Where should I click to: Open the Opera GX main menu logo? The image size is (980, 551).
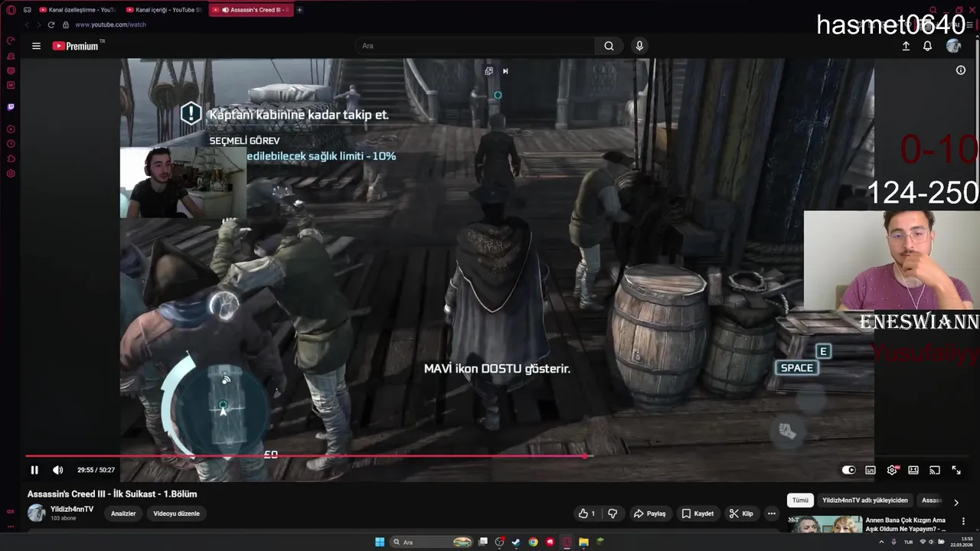11,10
